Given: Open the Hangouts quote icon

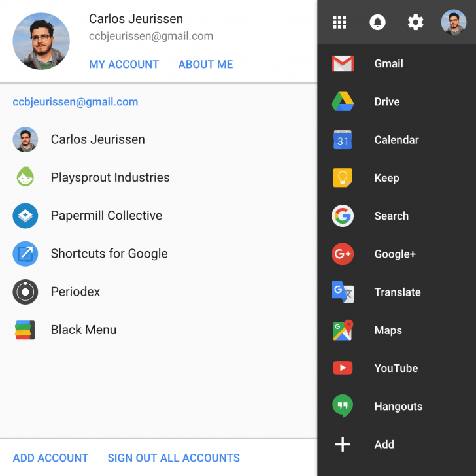Looking at the screenshot, I should tap(343, 406).
